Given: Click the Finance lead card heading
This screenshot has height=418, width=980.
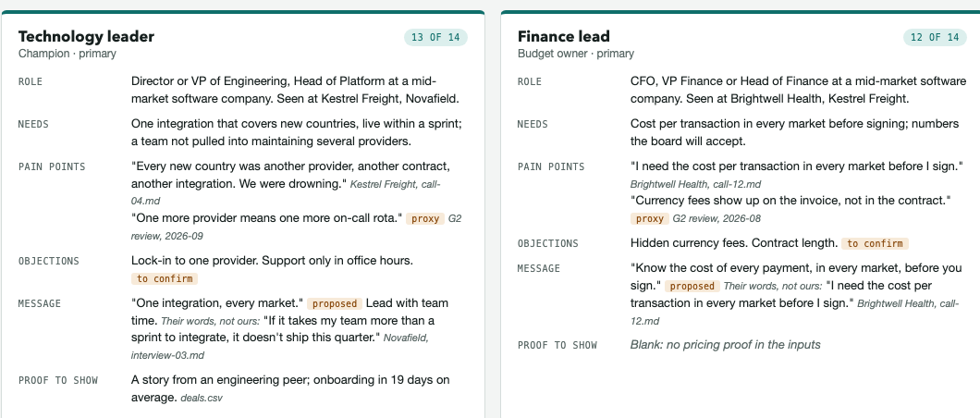Looking at the screenshot, I should click(564, 36).
